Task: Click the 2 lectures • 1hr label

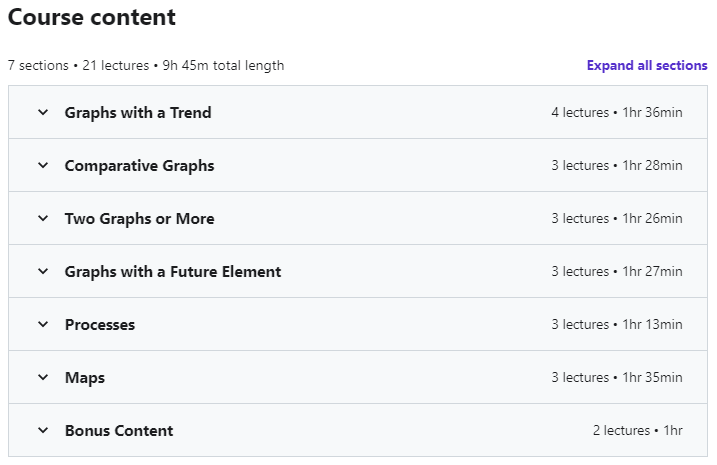Action: (x=637, y=431)
